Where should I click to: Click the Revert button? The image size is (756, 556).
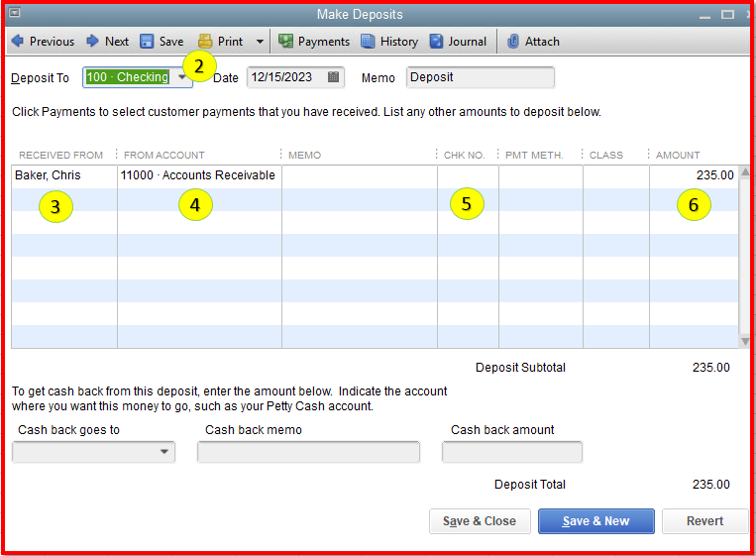704,521
